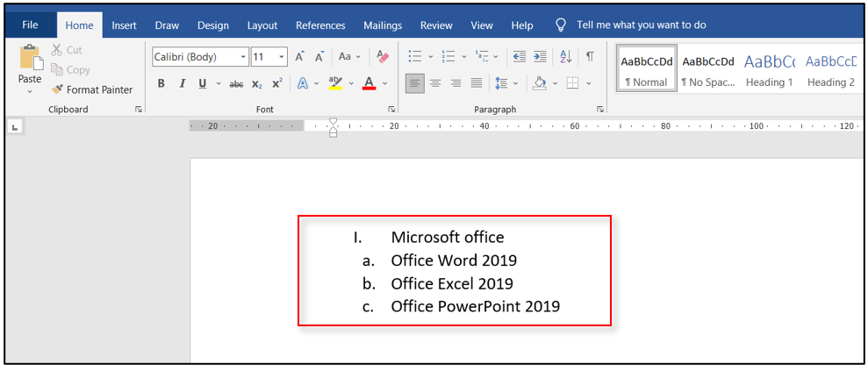868x371 pixels.
Task: Expand underline style options arrow
Action: point(219,83)
